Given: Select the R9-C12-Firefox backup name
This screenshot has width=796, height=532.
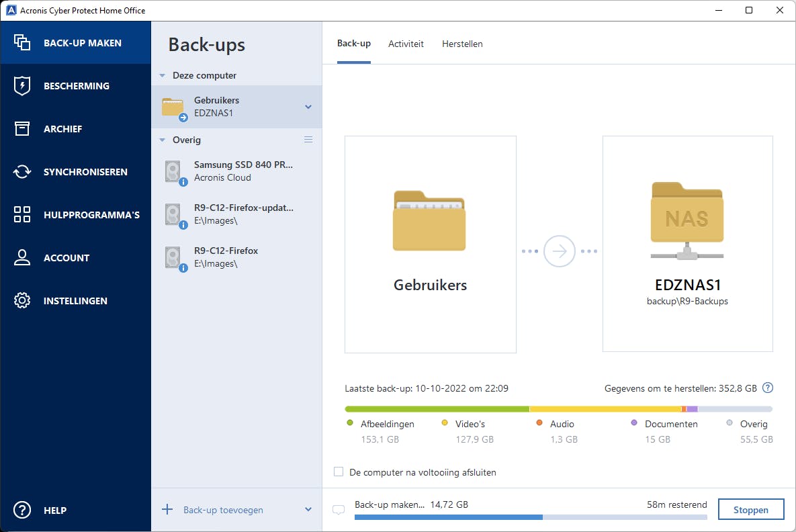Looking at the screenshot, I should 226,251.
